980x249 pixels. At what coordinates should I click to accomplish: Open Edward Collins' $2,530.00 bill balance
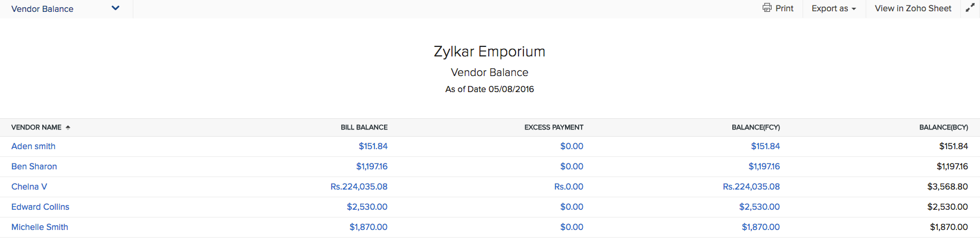point(367,207)
